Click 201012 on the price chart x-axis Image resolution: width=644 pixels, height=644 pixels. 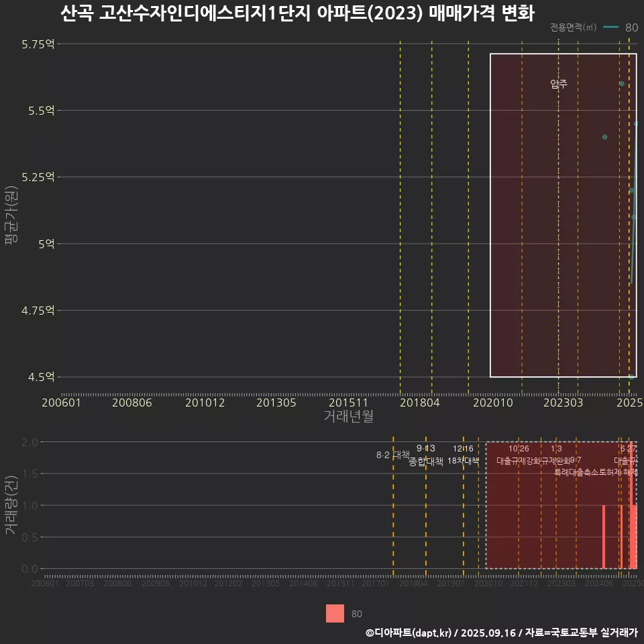pos(205,402)
